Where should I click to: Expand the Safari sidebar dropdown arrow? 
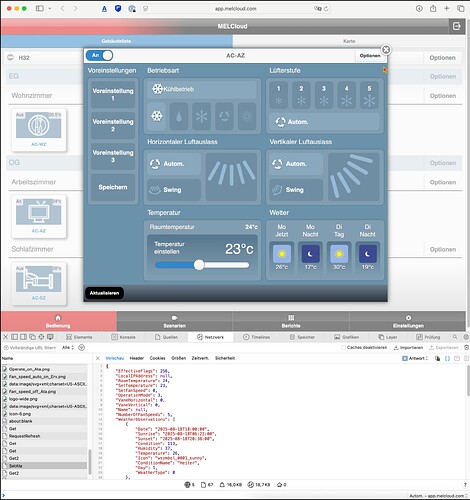(50, 9)
